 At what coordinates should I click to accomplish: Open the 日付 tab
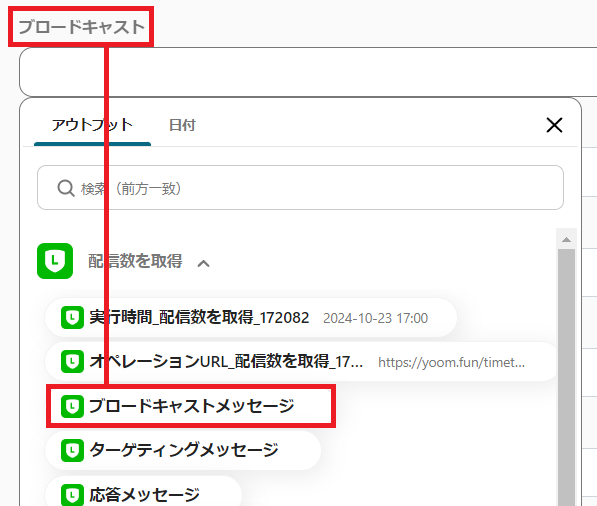click(182, 125)
